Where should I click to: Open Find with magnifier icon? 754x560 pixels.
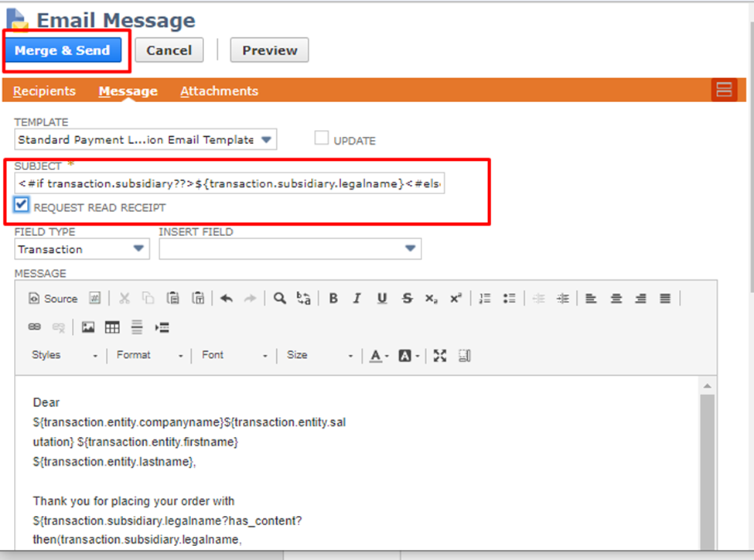279,299
